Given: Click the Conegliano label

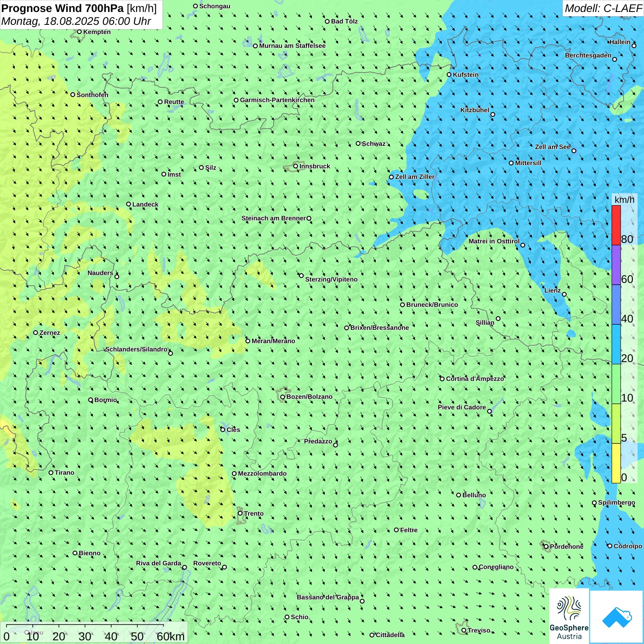Looking at the screenshot, I should [x=496, y=567].
